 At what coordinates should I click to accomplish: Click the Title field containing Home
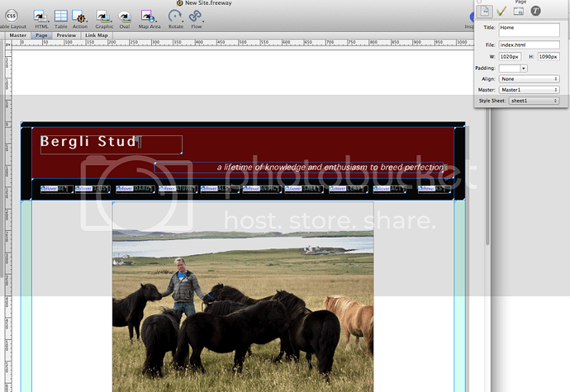point(529,30)
